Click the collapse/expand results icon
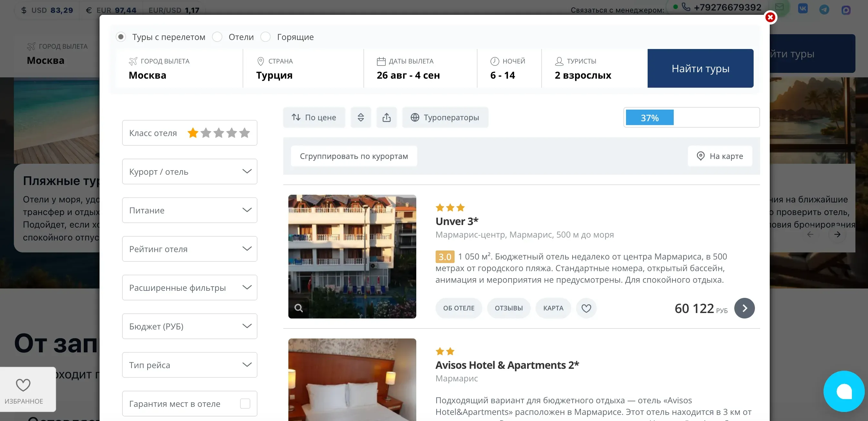Image resolution: width=868 pixels, height=421 pixels. (361, 117)
